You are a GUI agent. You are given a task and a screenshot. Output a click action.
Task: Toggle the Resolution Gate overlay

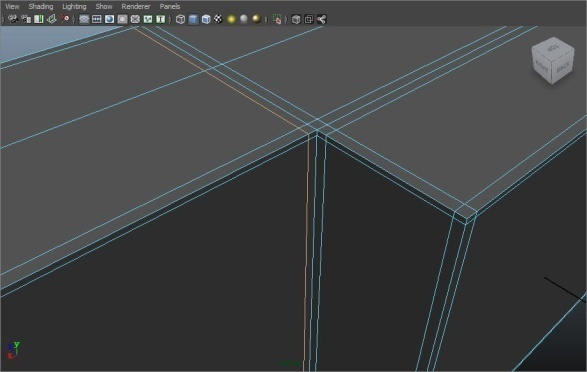pyautogui.click(x=109, y=19)
